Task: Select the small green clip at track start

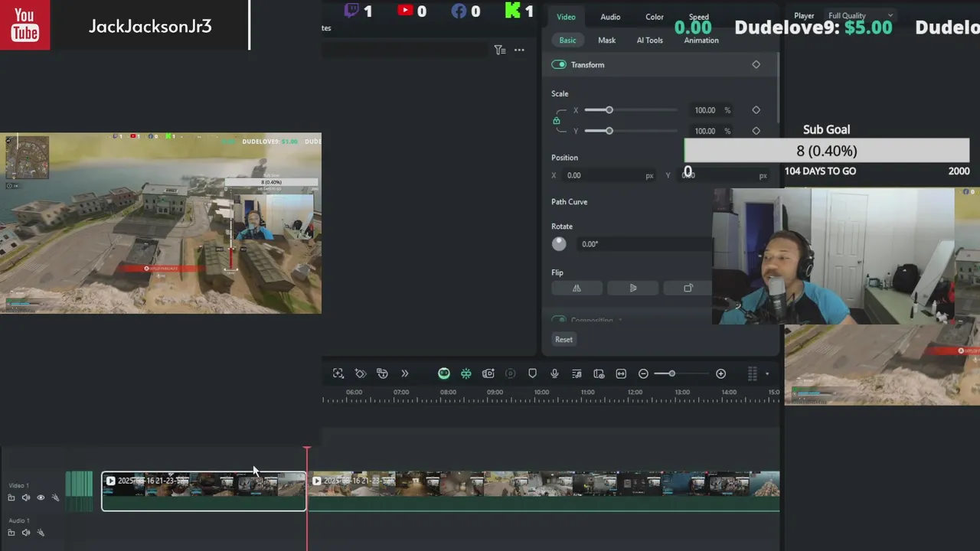Action: [79, 491]
